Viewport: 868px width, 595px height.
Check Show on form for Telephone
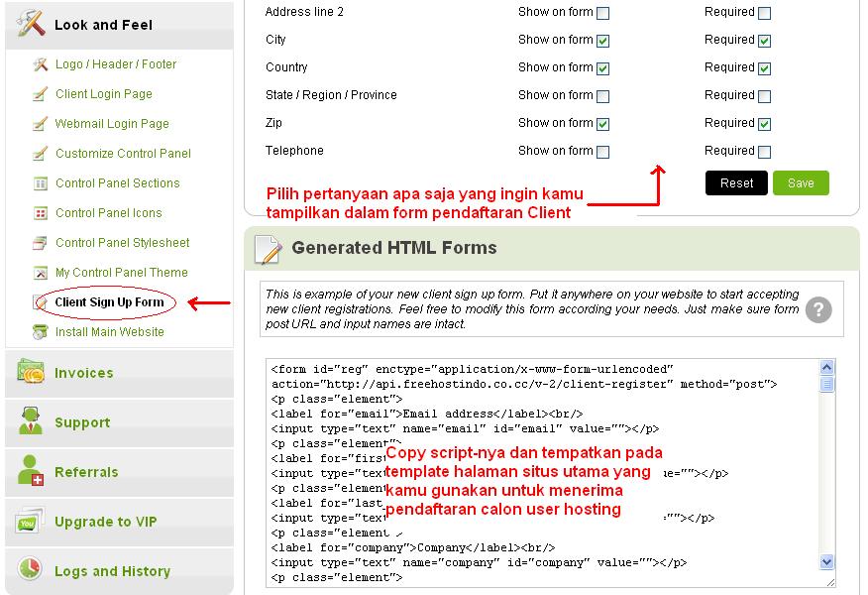[x=603, y=152]
